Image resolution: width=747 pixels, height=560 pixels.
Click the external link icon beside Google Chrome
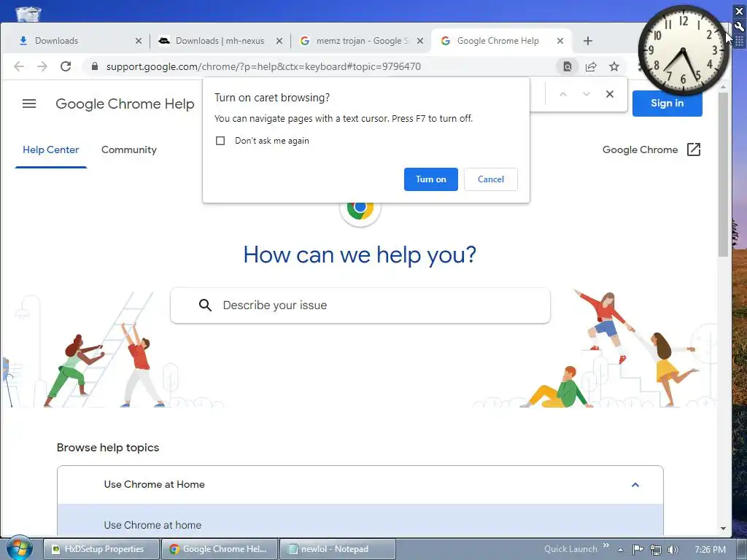point(694,149)
